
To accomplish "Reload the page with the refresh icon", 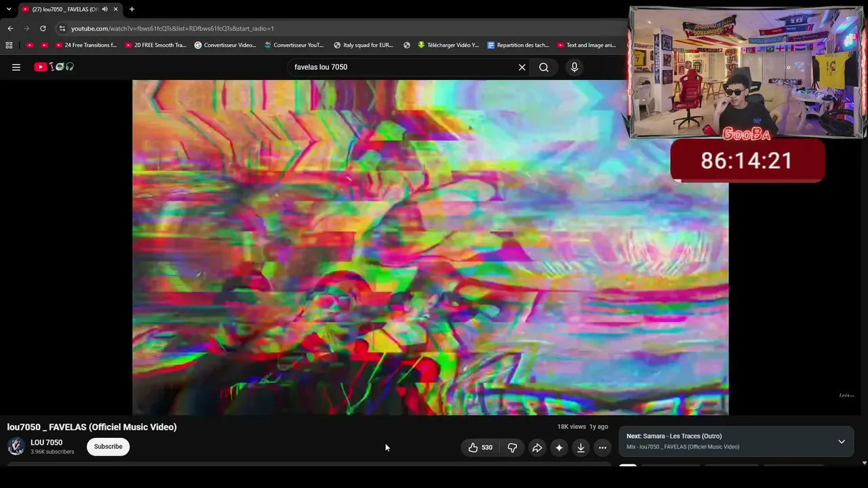I will tap(43, 28).
